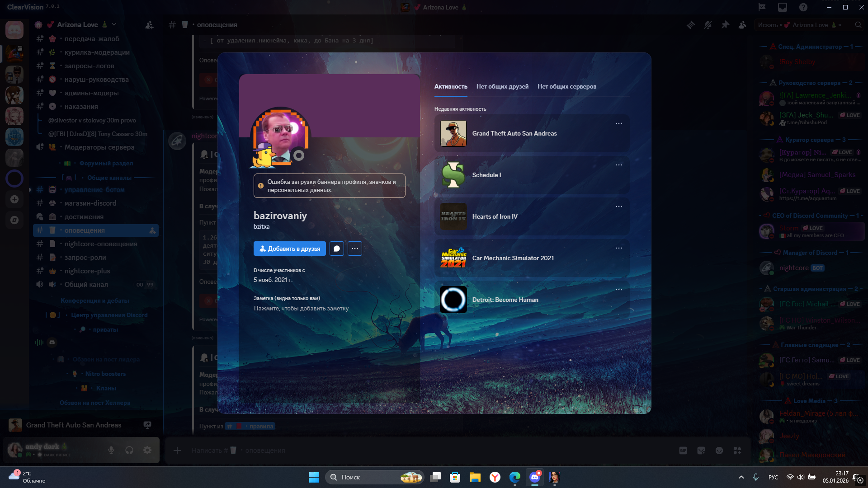Open Discord from the Windows taskbar

[535, 477]
